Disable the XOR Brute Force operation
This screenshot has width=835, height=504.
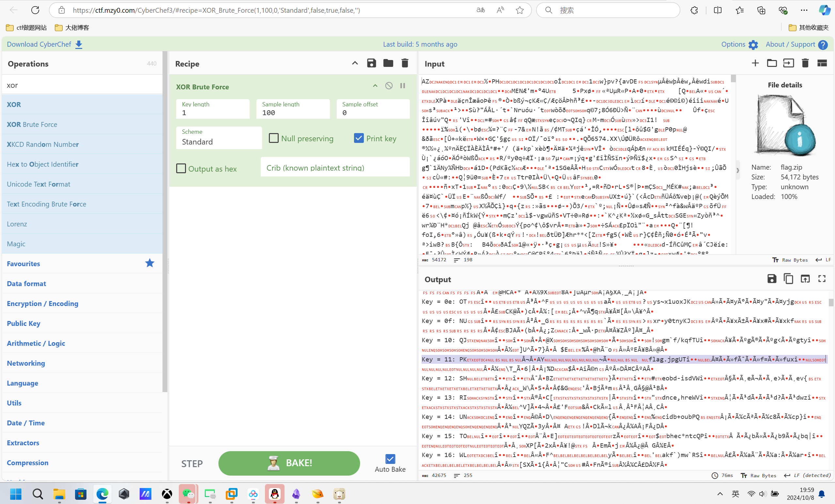(389, 86)
